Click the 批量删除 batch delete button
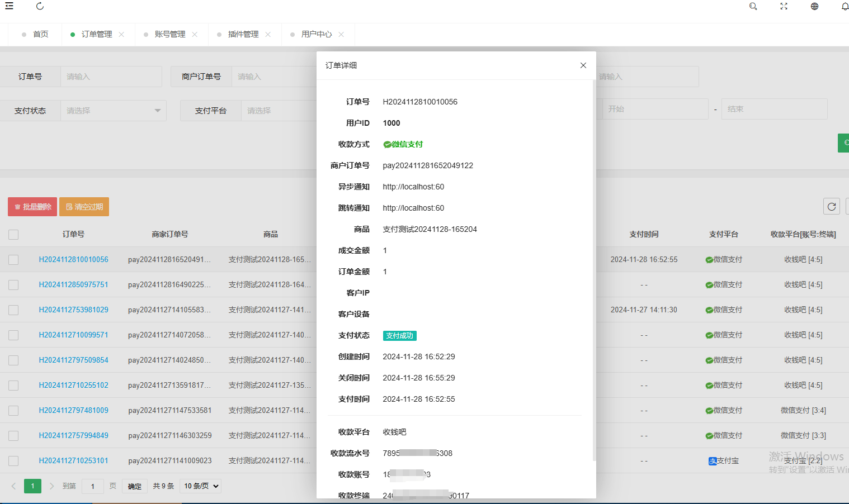The width and height of the screenshot is (849, 504). [32, 206]
